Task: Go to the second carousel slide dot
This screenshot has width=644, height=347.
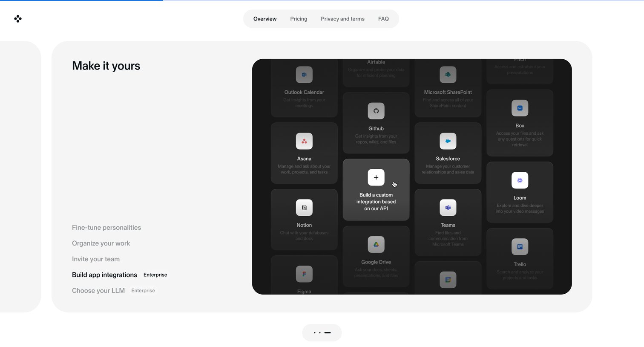Action: tap(320, 333)
